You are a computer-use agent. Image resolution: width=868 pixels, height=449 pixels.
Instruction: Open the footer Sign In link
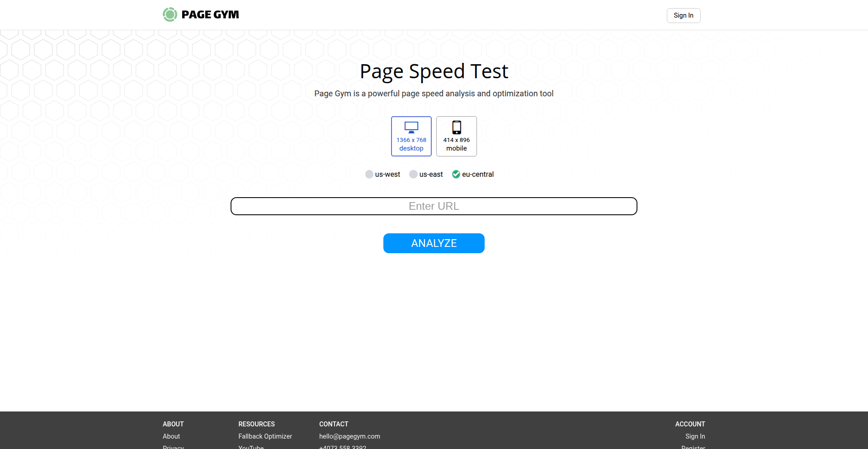pyautogui.click(x=695, y=436)
